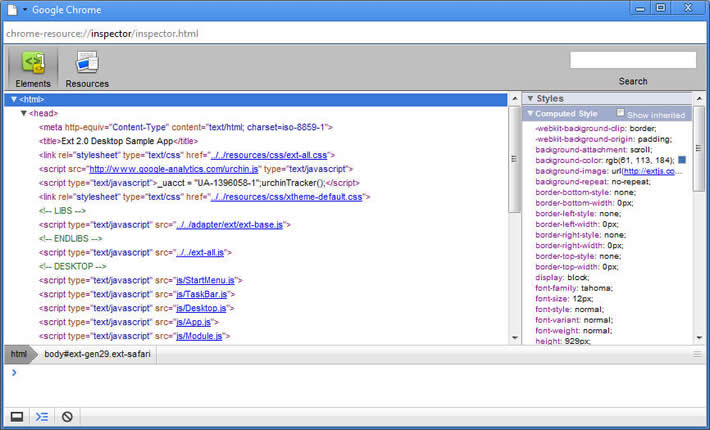Toggle the console drawer icon

pyautogui.click(x=42, y=416)
